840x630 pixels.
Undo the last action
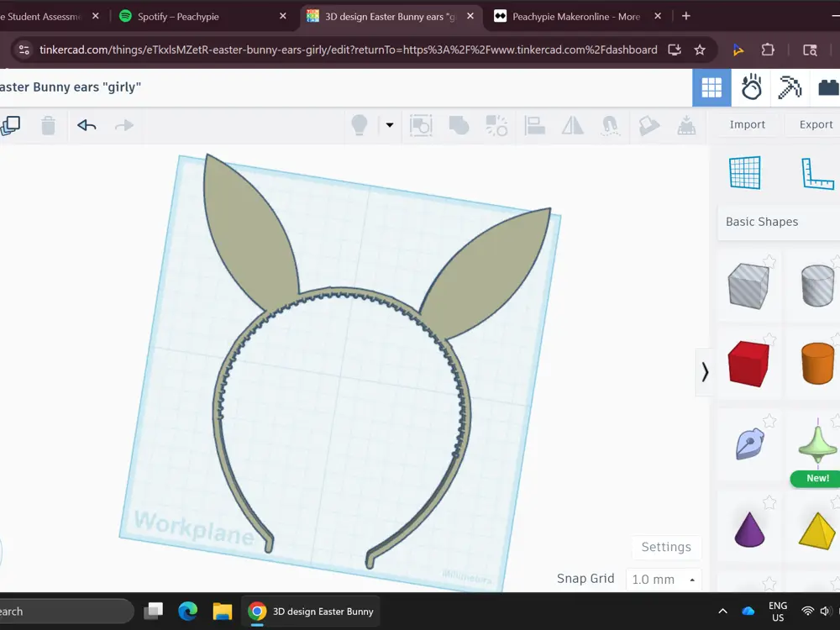[x=87, y=126]
